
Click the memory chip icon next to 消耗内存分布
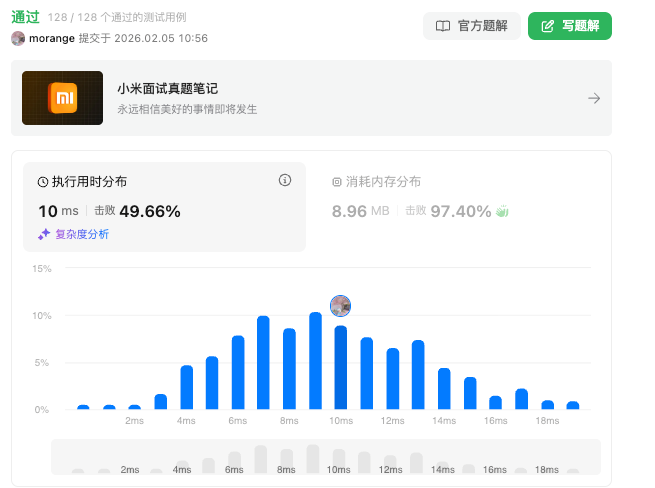tap(337, 182)
